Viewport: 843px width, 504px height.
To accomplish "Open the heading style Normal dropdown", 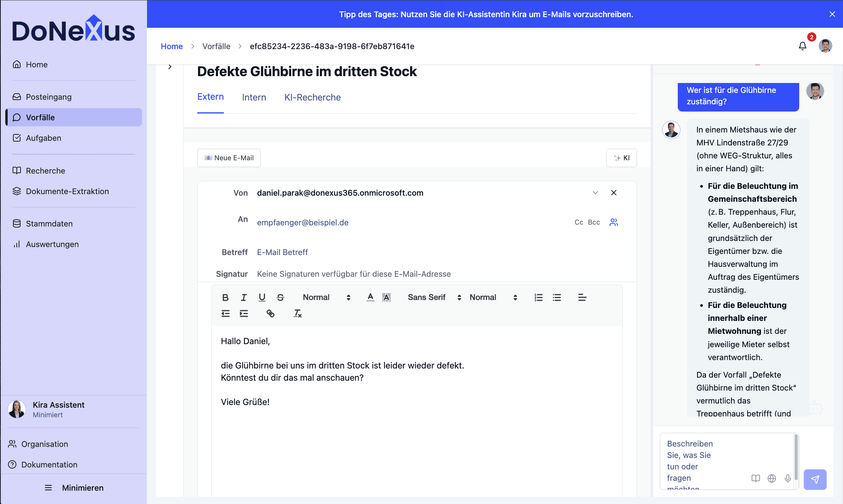I will (x=326, y=297).
